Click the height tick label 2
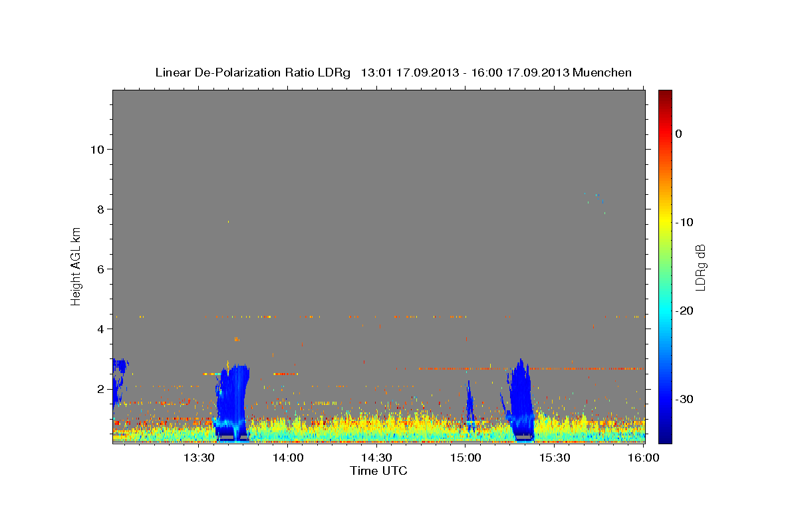Screen dimensions: 798x532 pyautogui.click(x=100, y=388)
